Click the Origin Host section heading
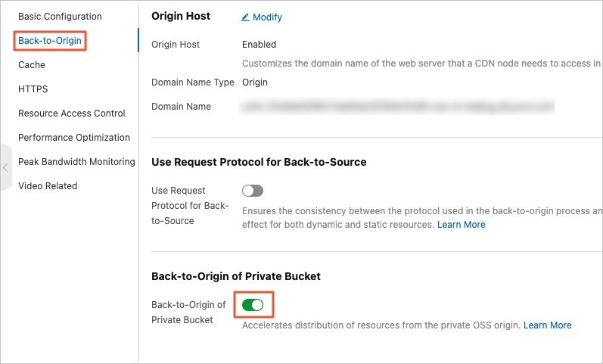 [x=182, y=16]
